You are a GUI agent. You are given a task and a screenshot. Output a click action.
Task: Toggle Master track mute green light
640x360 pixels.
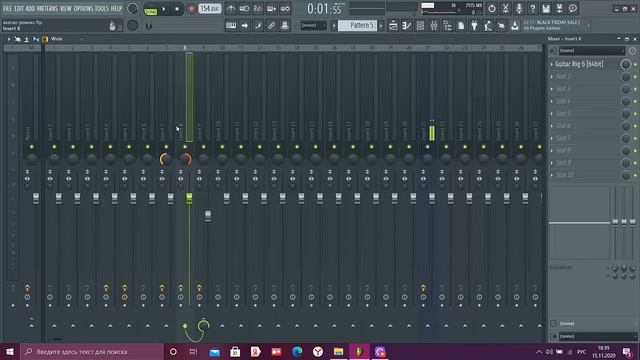coord(31,147)
